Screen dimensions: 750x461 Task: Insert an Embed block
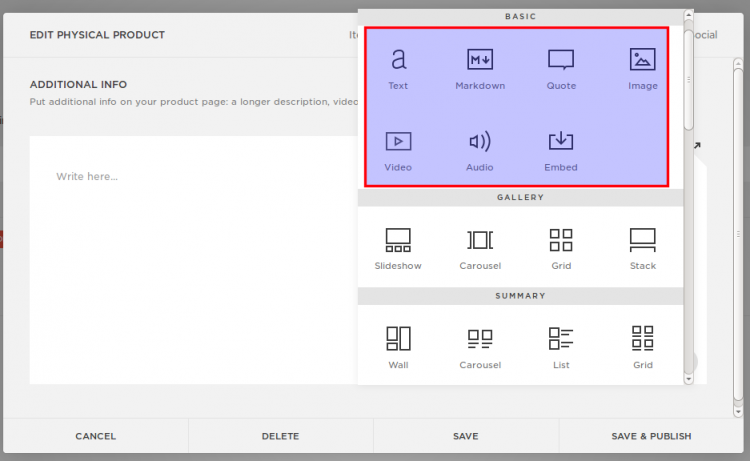(x=561, y=151)
